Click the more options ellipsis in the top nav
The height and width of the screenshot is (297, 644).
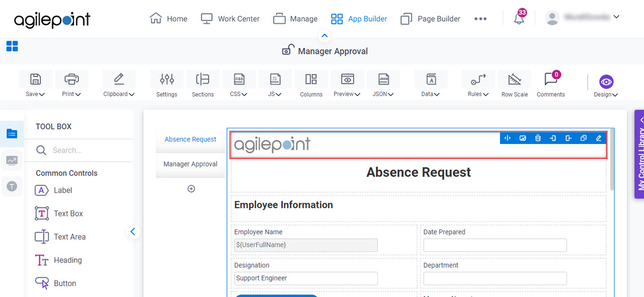click(480, 19)
